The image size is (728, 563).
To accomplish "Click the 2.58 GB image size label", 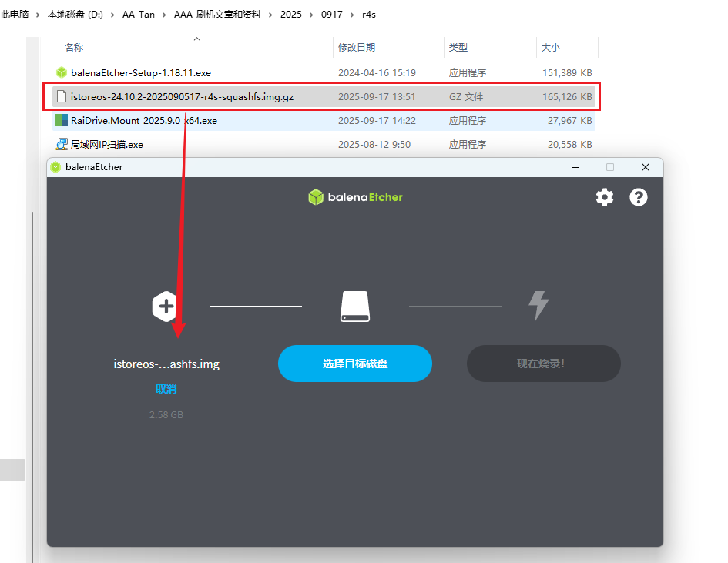I will tap(166, 414).
